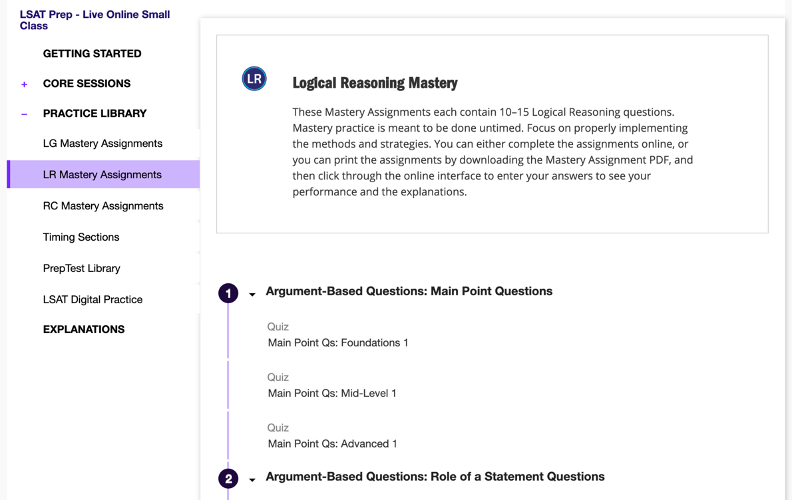Go to RC Mastery Assignments
Image resolution: width=792 pixels, height=500 pixels.
pyautogui.click(x=102, y=205)
